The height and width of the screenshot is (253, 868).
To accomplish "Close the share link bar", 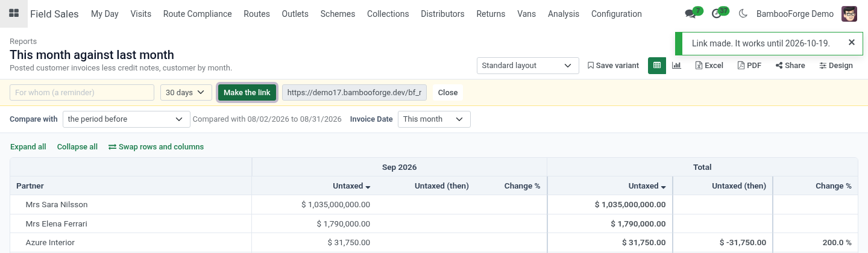I will (x=448, y=93).
